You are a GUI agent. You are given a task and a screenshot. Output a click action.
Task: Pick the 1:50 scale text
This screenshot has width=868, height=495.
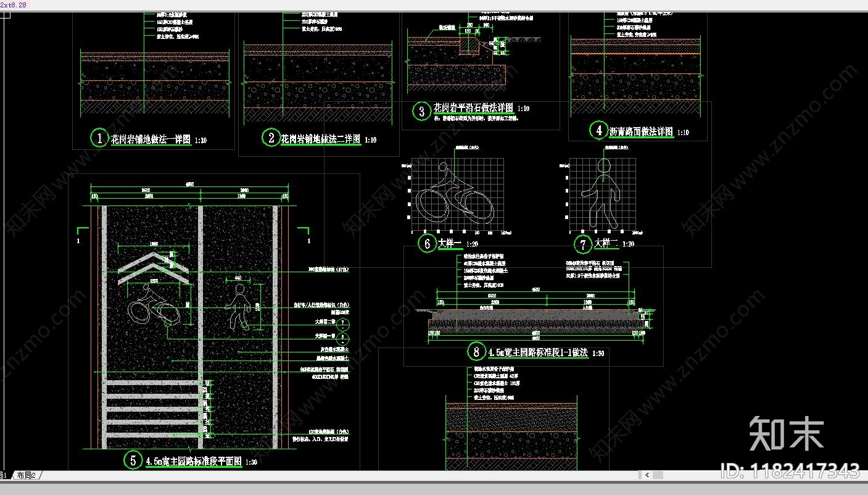click(x=598, y=354)
